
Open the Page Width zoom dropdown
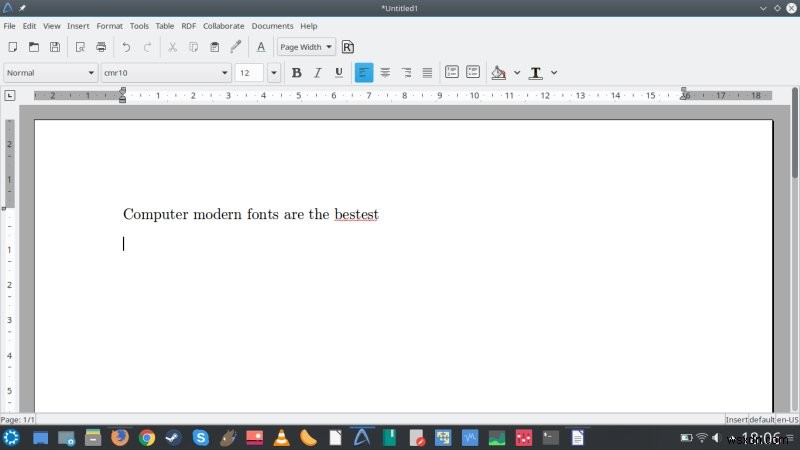[x=306, y=47]
